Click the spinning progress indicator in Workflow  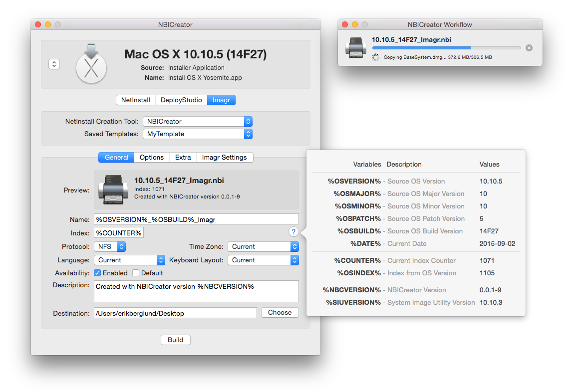point(376,57)
